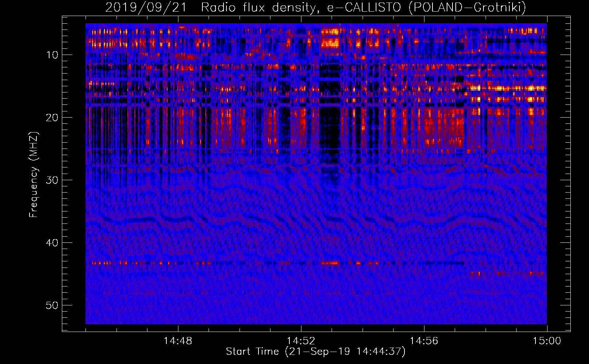Click the 15:00 time tick label
This screenshot has height=364, width=589.
[x=547, y=341]
